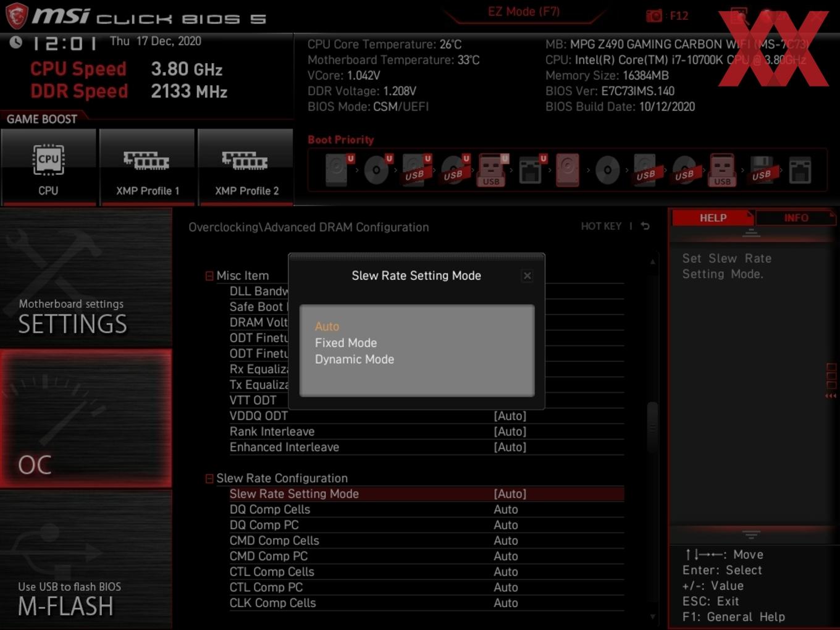The width and height of the screenshot is (840, 630).
Task: Select the DQ Comp PC row
Action: tap(426, 525)
